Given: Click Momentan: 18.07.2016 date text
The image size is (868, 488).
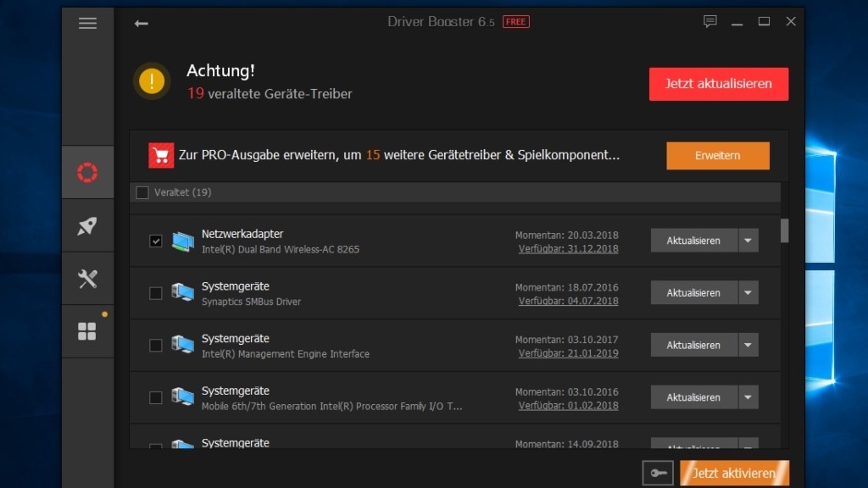Looking at the screenshot, I should pos(566,287).
